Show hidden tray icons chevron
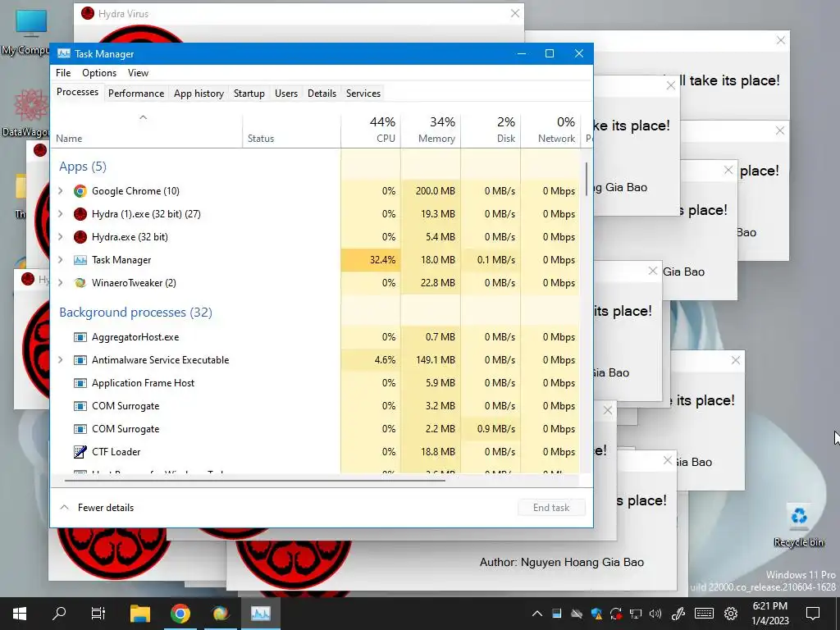 tap(536, 614)
